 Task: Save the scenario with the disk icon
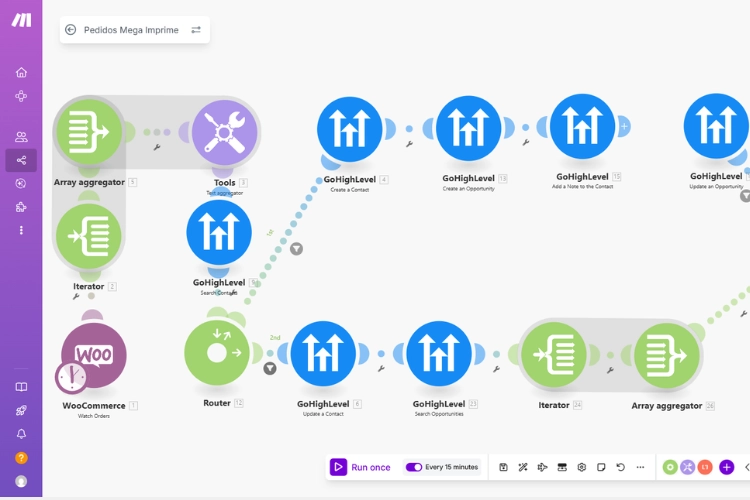(503, 467)
